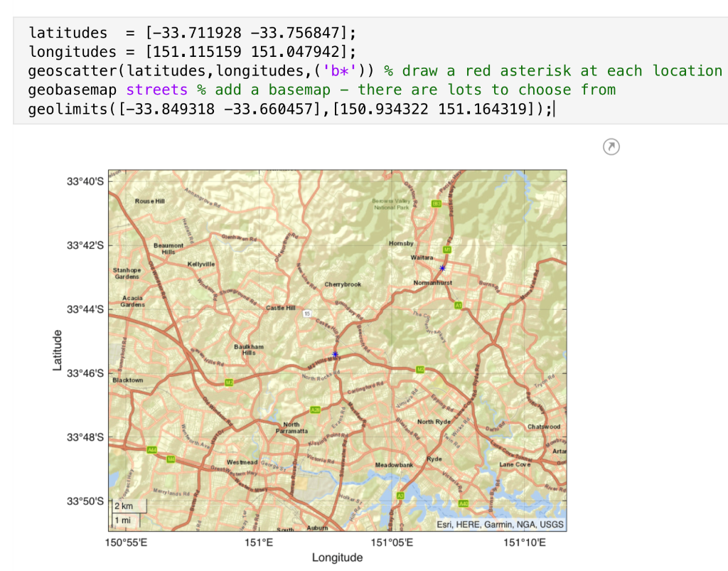Click the 33°40'S latitude tick label
Image resolution: width=728 pixels, height=571 pixels.
(x=85, y=181)
